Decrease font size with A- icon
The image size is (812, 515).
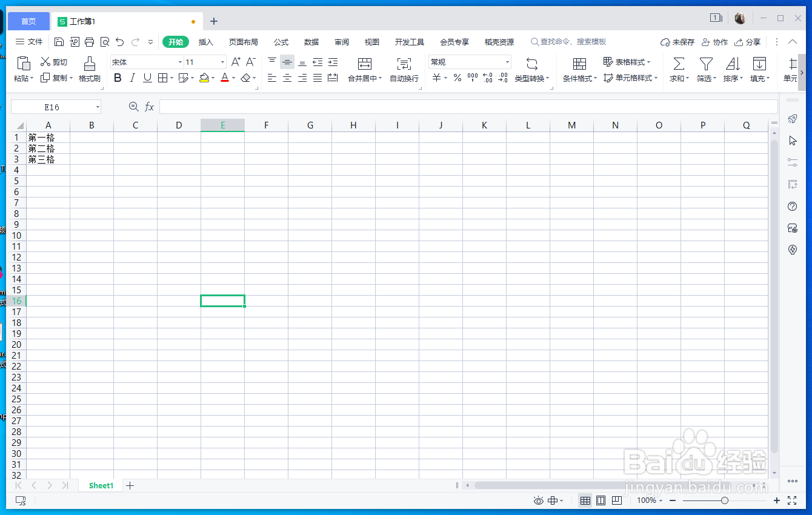251,62
